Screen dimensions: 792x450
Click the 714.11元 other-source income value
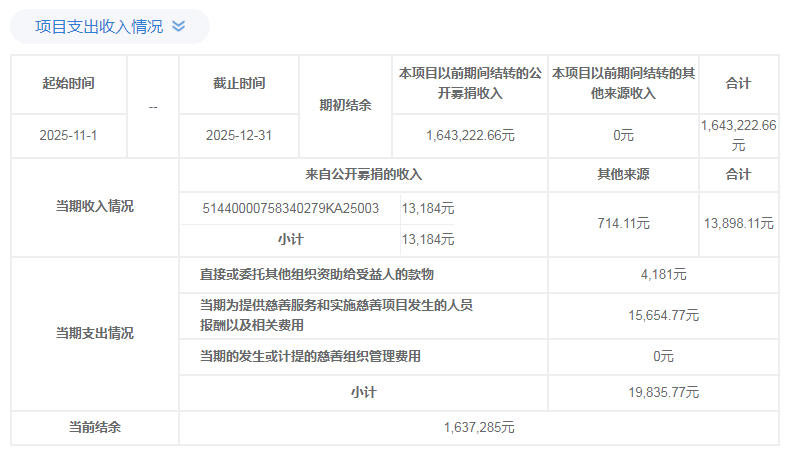[x=623, y=223]
